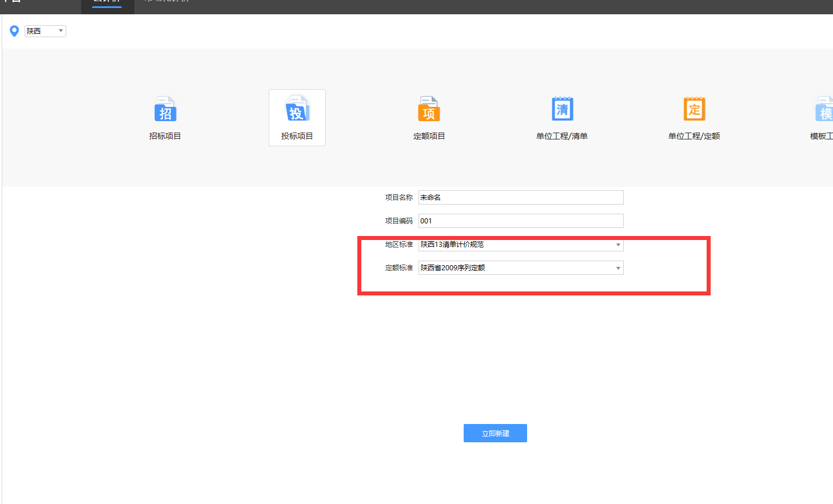Click the partially visible 模板 icon
The width and height of the screenshot is (833, 504).
click(824, 109)
